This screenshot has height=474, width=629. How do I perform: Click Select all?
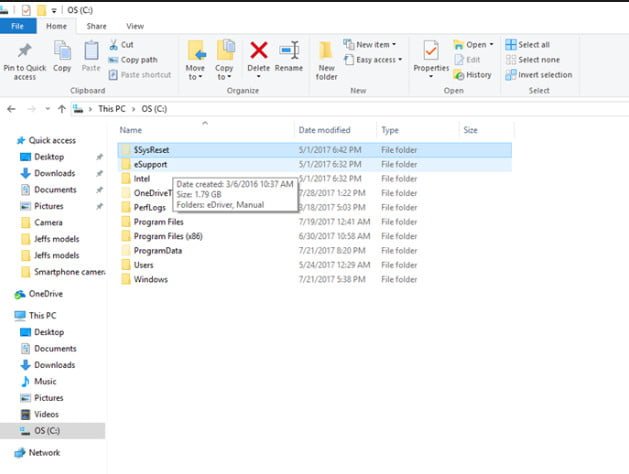[528, 45]
